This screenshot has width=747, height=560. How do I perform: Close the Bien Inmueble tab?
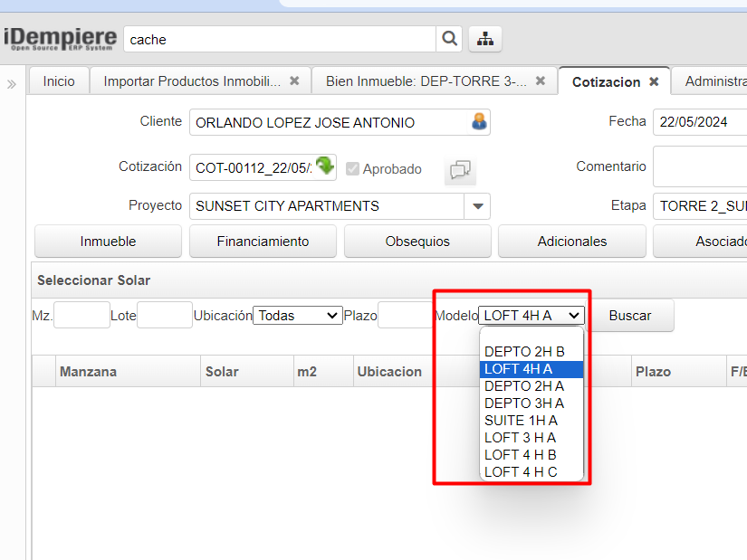[x=541, y=81]
